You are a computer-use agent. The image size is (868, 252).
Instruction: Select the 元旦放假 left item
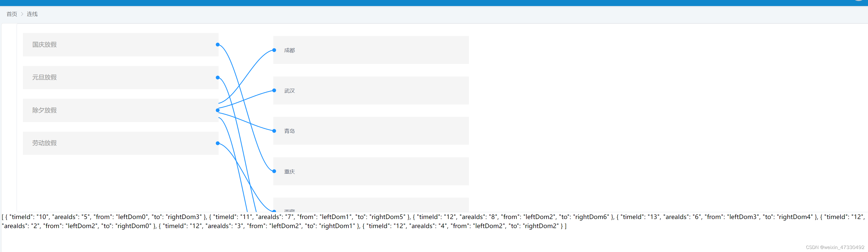pyautogui.click(x=121, y=78)
